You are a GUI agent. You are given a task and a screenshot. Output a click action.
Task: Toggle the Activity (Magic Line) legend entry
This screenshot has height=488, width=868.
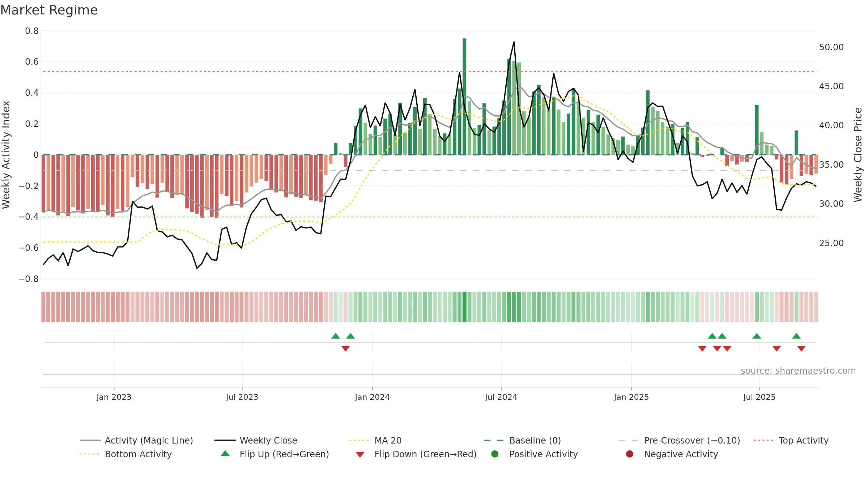(x=136, y=440)
